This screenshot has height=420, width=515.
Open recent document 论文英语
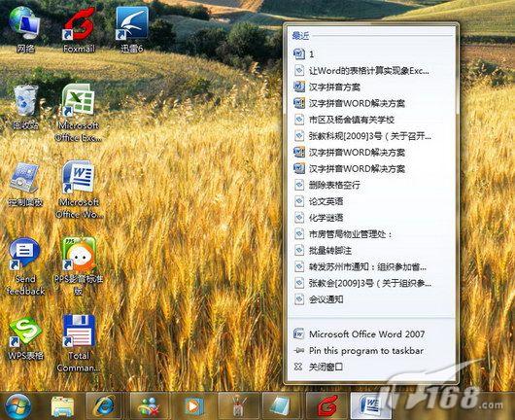pos(372,201)
